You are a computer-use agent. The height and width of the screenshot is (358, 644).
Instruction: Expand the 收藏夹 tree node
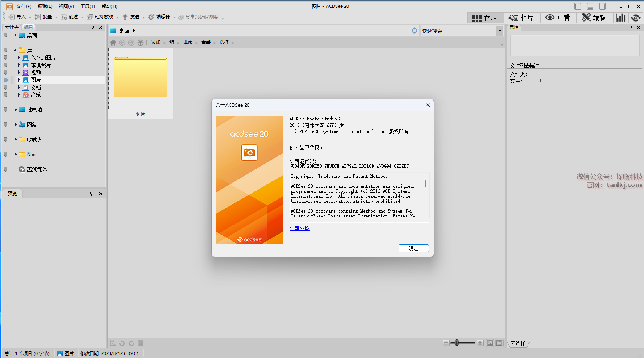(x=15, y=140)
